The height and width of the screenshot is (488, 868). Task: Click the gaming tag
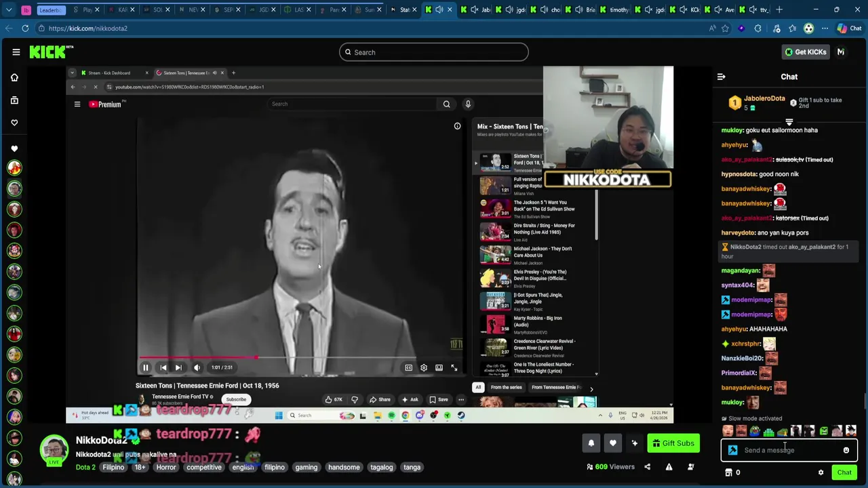tap(307, 467)
